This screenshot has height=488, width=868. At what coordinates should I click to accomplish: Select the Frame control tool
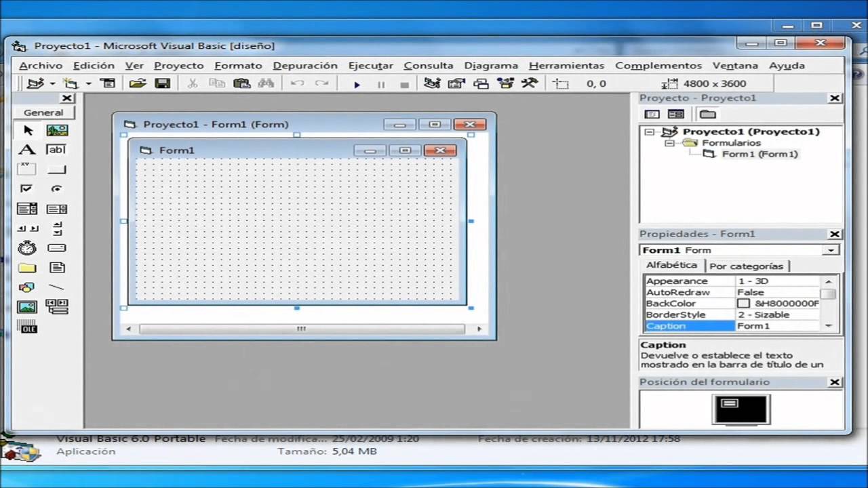pos(27,169)
